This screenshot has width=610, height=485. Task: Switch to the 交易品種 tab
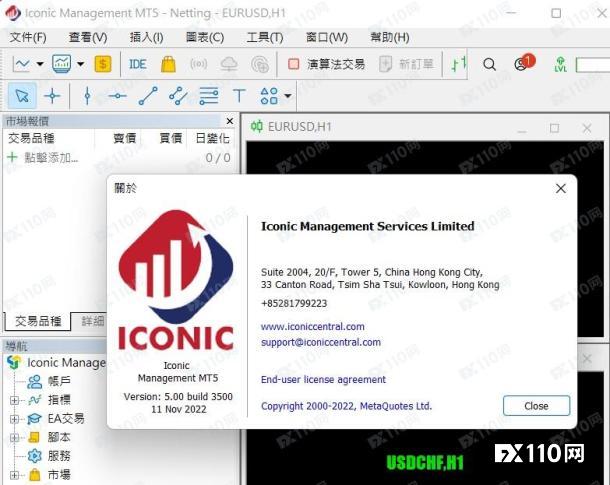[38, 321]
